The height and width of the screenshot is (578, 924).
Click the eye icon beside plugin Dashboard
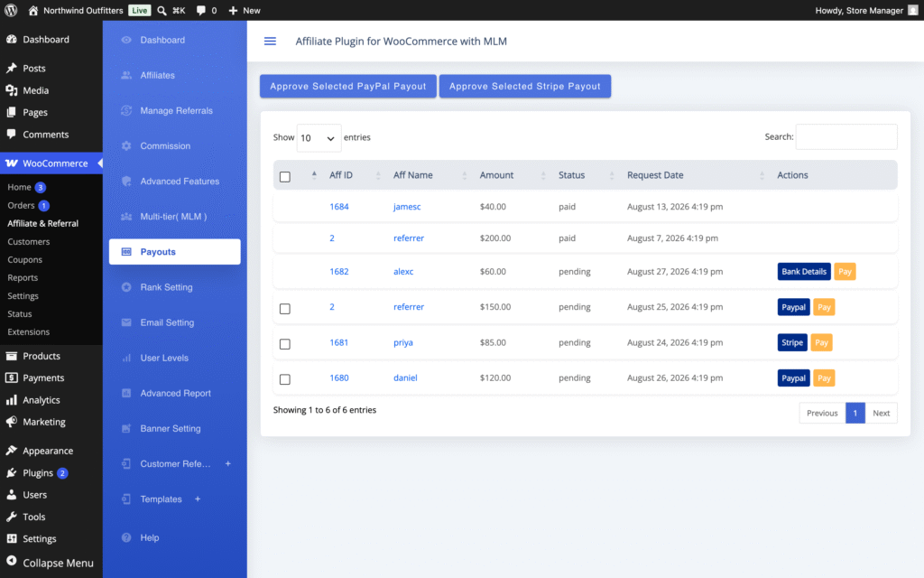[x=126, y=40]
